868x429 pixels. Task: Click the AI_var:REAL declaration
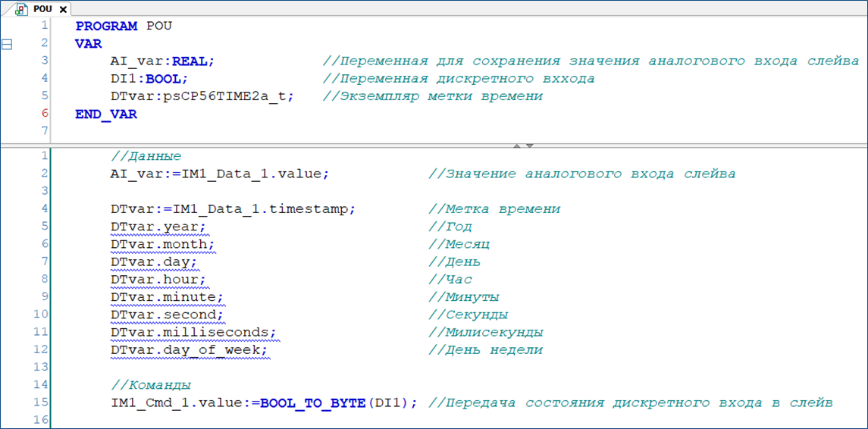click(x=162, y=61)
